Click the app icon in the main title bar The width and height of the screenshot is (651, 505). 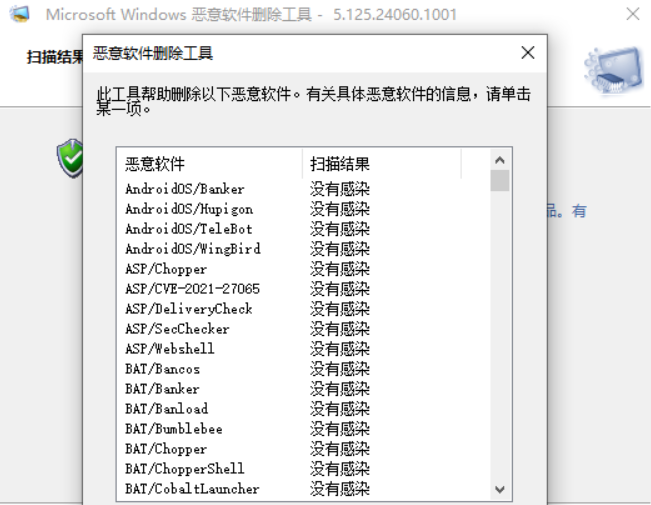[x=19, y=15]
